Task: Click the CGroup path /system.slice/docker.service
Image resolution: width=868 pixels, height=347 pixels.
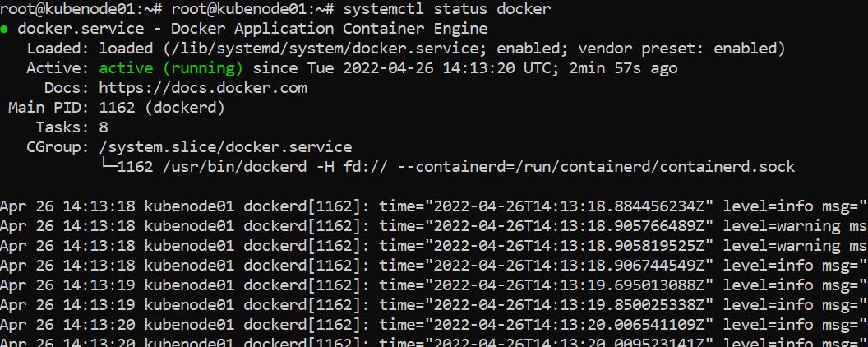Action: pyautogui.click(x=225, y=147)
